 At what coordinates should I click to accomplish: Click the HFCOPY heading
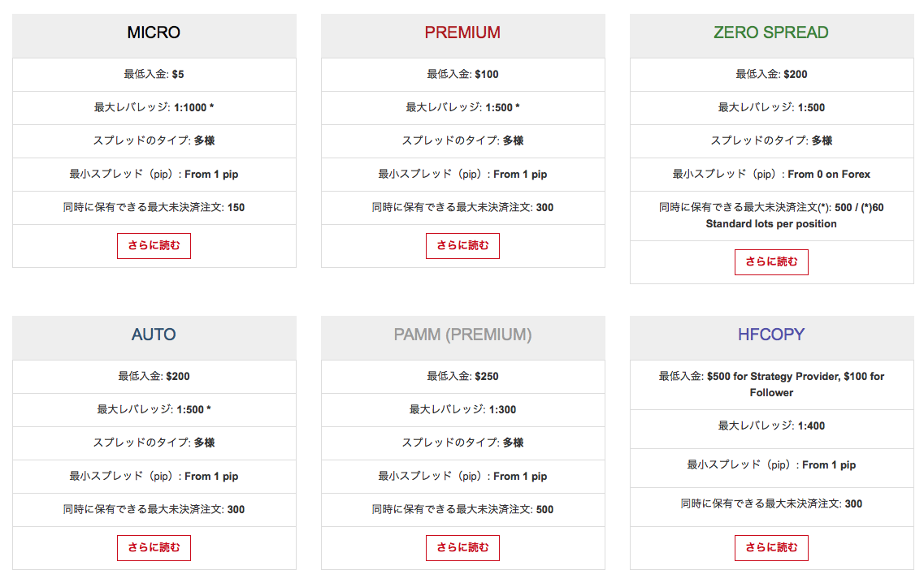(771, 335)
